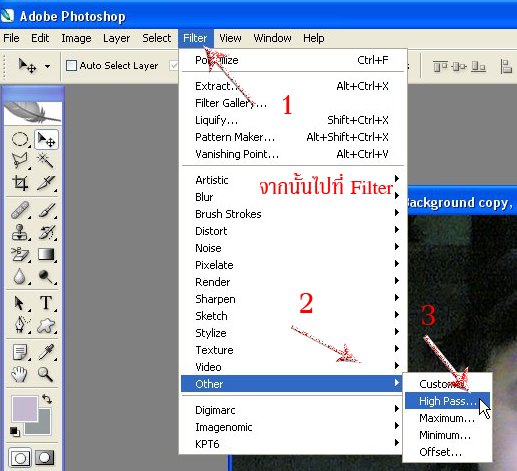Click the Background copy document title bar
The width and height of the screenshot is (517, 471).
coord(462,203)
